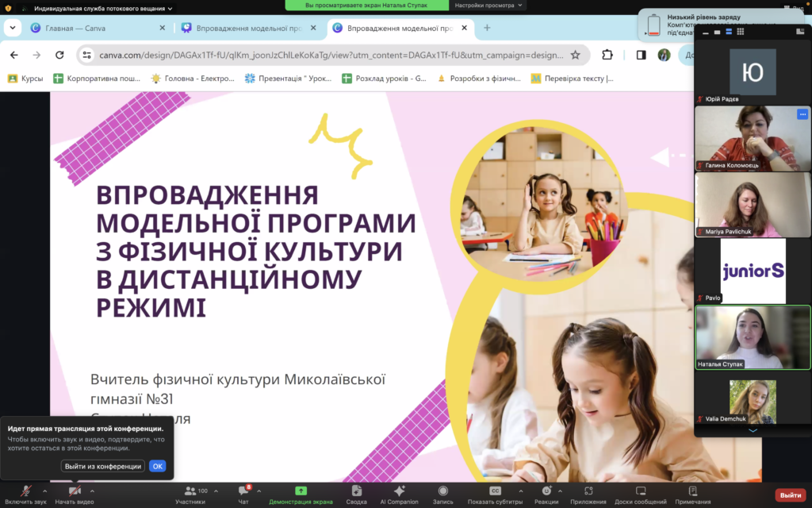This screenshot has height=508, width=812.
Task: Select vertical strip video view
Action: pos(729,32)
